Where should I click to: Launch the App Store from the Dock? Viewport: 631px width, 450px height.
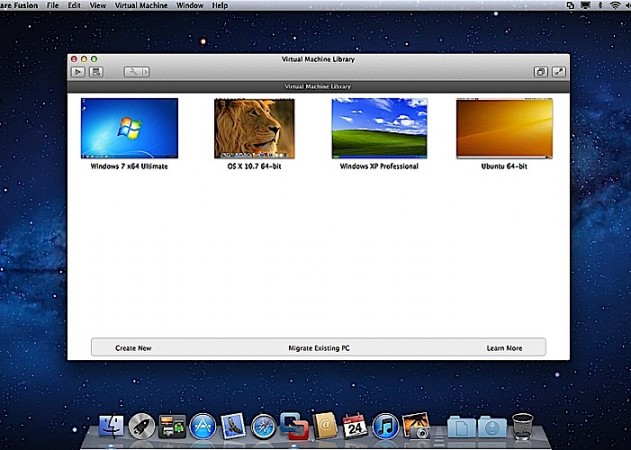point(203,427)
